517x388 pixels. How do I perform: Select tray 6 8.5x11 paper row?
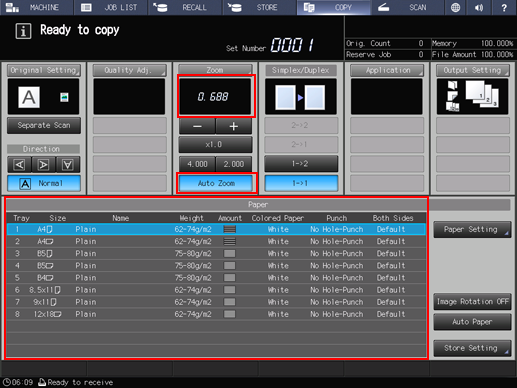tap(216, 290)
